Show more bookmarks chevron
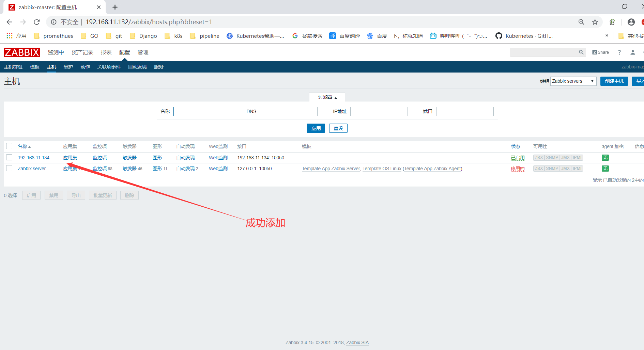The image size is (644, 350). [x=607, y=35]
